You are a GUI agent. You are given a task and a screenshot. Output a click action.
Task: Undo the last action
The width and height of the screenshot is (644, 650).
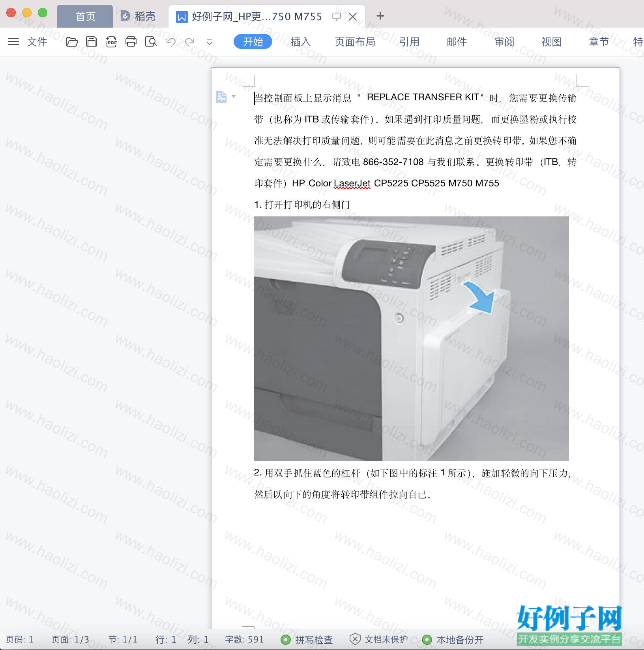click(171, 41)
